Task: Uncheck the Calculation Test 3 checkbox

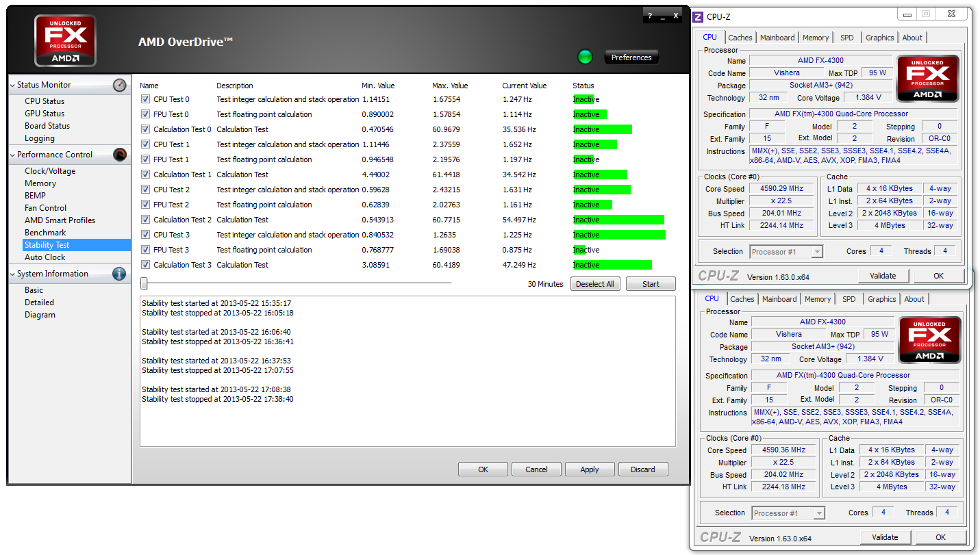Action: (x=145, y=265)
